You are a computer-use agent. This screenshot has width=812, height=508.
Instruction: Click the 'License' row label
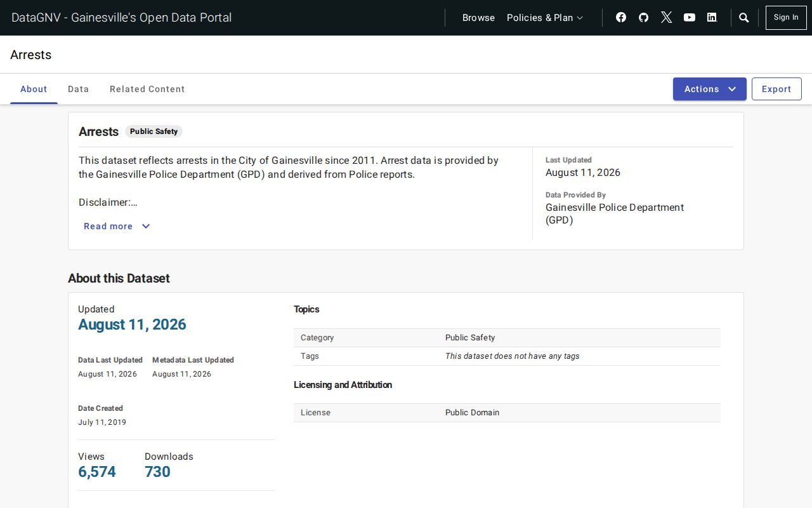tap(315, 413)
